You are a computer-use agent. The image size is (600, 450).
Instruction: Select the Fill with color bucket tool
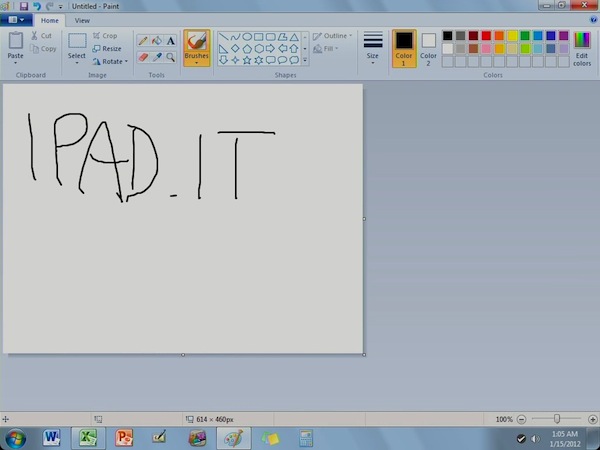(x=156, y=41)
